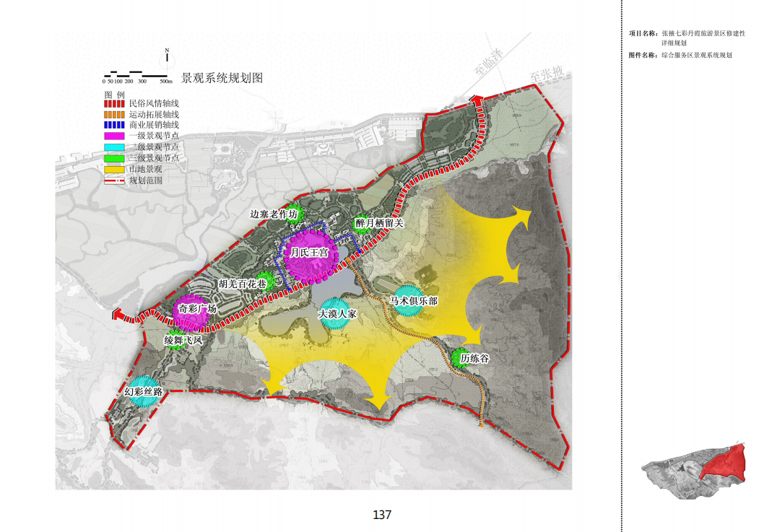
Task: Click the green 绫舞飞凤 node marker
Action: tap(175, 340)
